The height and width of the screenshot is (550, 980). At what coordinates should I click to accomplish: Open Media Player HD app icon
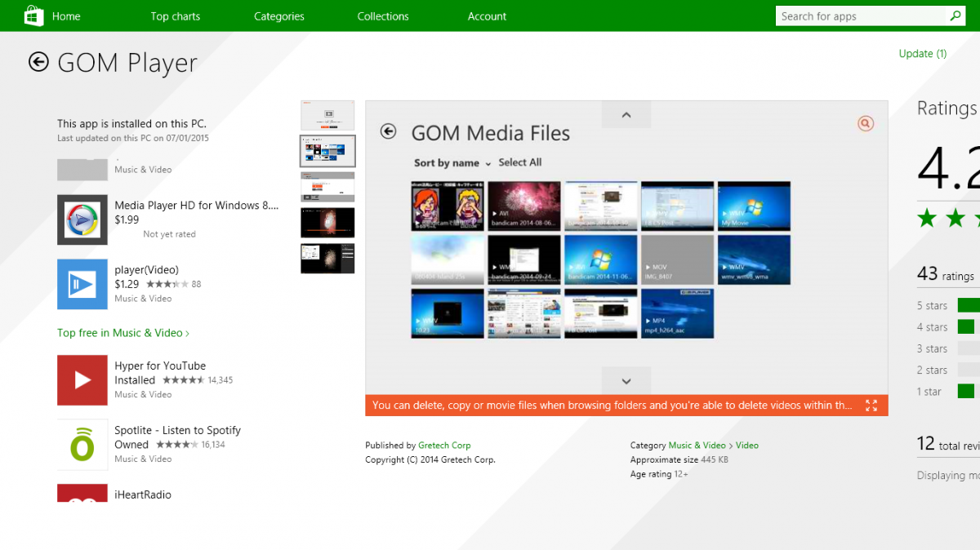[x=82, y=220]
